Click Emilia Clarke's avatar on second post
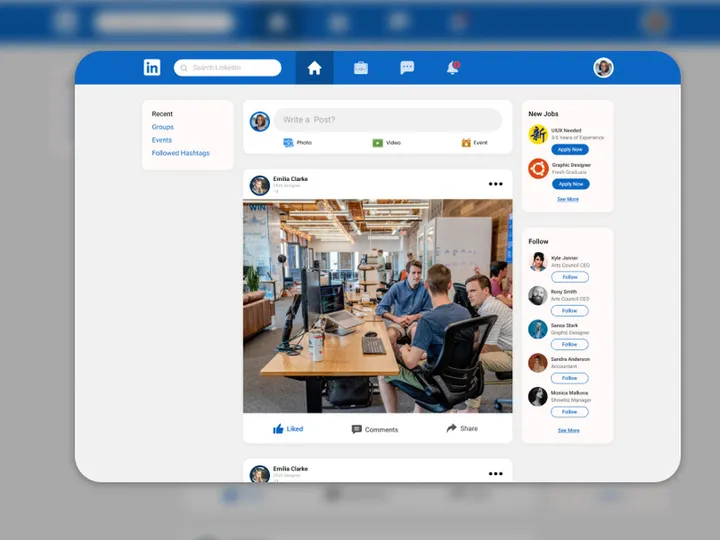 point(259,474)
